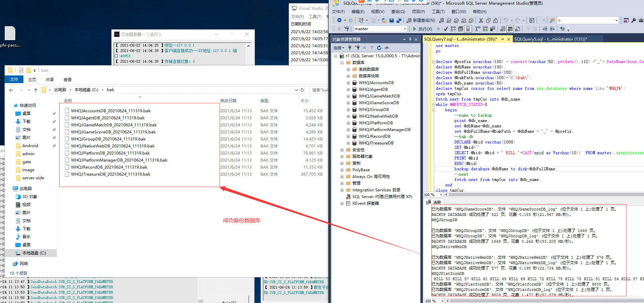The width and height of the screenshot is (644, 303).
Task: Collapse the while @@FETCH_STATUS code block
Action: 433,105
